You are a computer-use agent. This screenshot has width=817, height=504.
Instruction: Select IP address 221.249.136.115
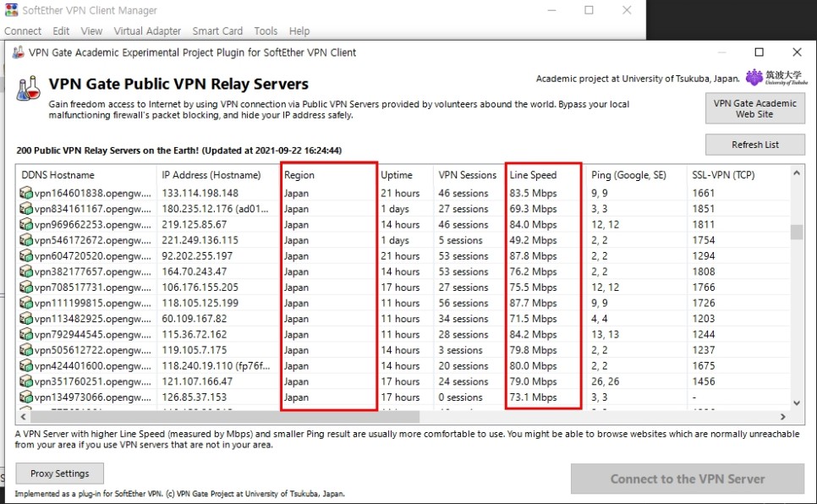click(x=200, y=240)
